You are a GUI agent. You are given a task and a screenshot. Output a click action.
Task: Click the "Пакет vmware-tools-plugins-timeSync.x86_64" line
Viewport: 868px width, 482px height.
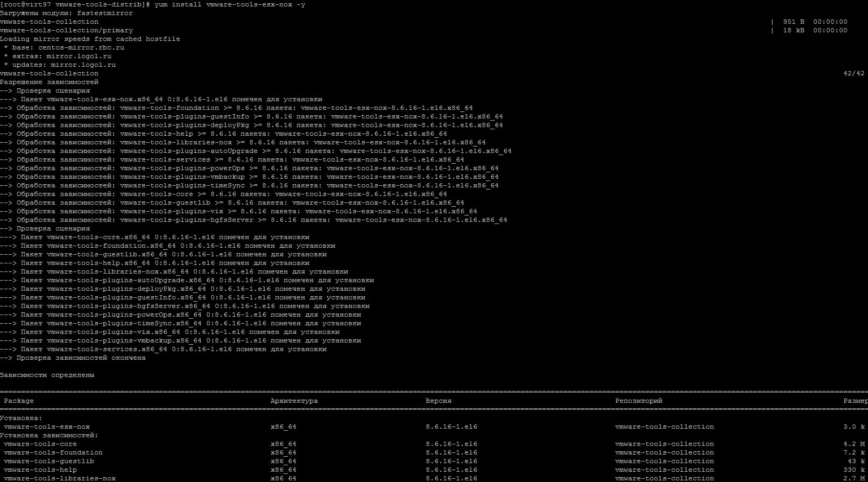coord(180,323)
